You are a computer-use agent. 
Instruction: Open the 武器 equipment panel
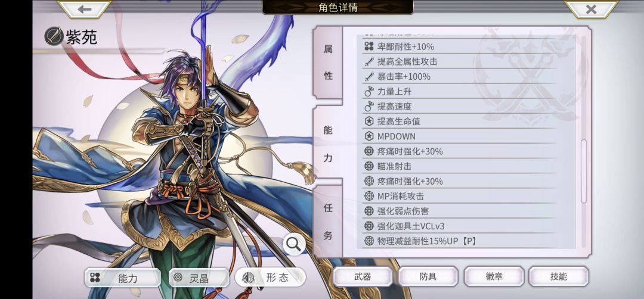point(363,276)
